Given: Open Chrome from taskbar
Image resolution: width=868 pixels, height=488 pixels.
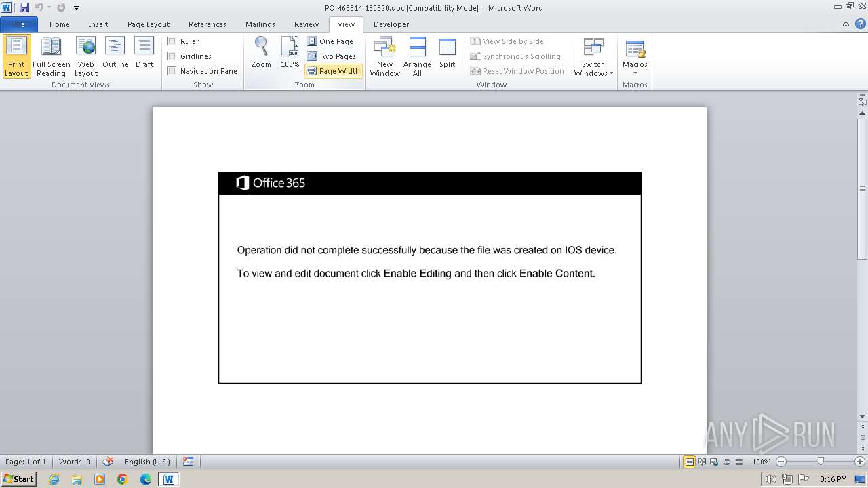Looking at the screenshot, I should (123, 479).
